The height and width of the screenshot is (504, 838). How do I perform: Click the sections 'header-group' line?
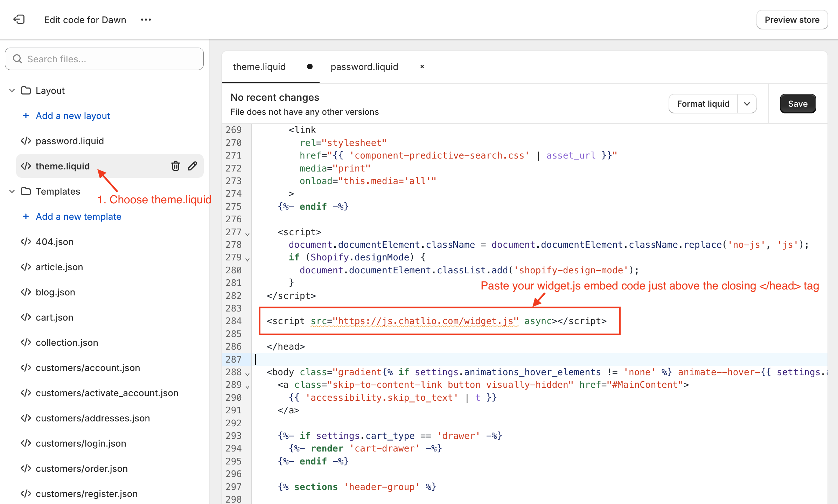click(357, 487)
